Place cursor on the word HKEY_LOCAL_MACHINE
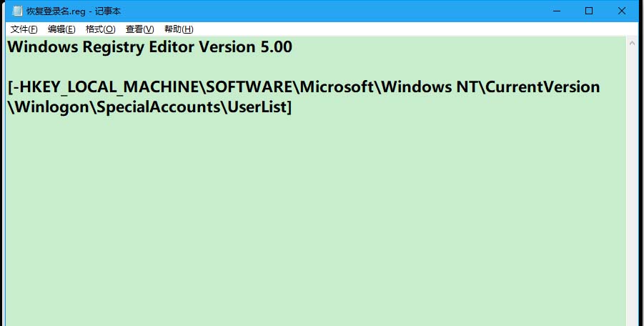Screen dimensions: 644x326 pos(107,87)
